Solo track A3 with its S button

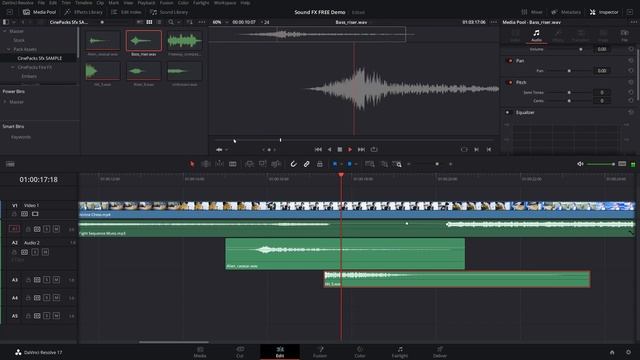point(47,280)
